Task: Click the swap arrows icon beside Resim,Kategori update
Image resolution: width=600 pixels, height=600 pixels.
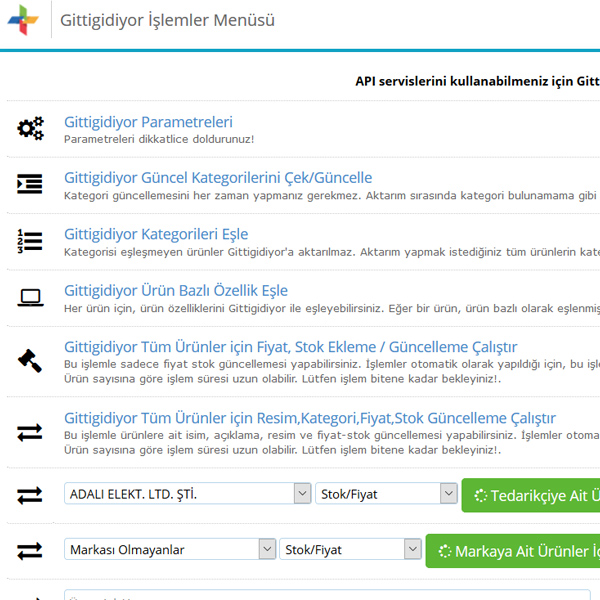Action: (30, 432)
